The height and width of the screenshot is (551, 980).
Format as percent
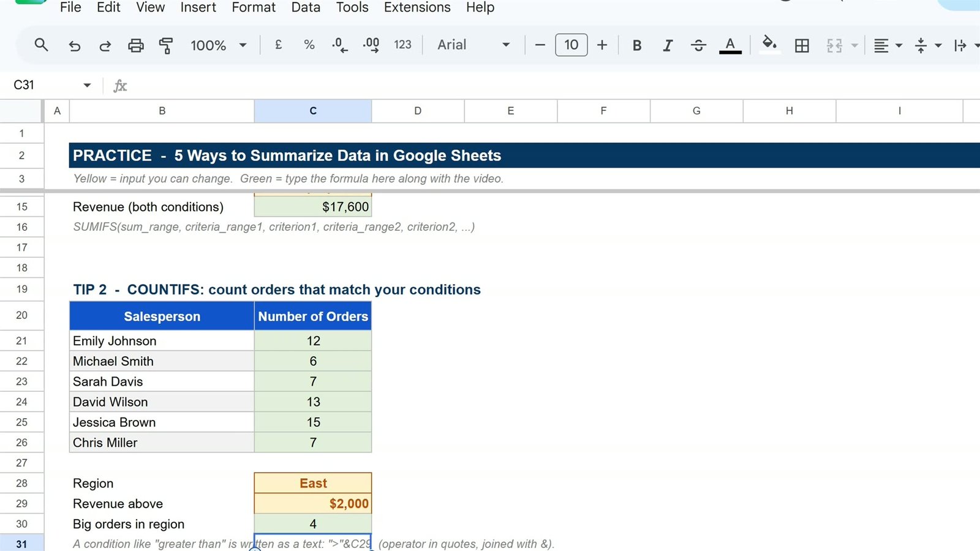[309, 45]
